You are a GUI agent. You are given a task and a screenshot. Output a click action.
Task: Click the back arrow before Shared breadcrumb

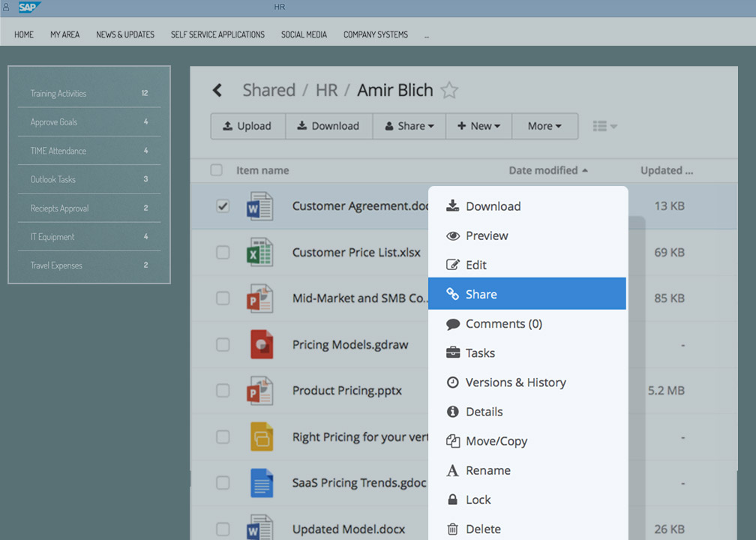click(217, 91)
